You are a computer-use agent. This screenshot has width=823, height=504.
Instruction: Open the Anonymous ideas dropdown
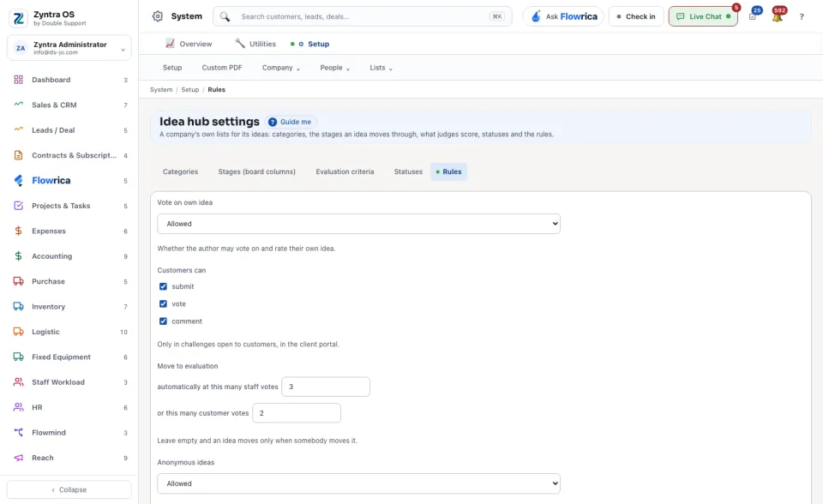358,483
